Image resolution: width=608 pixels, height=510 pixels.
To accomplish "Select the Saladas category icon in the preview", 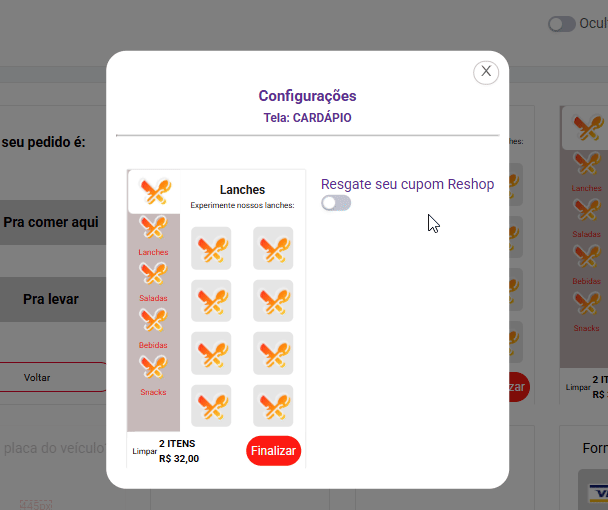I will [153, 274].
